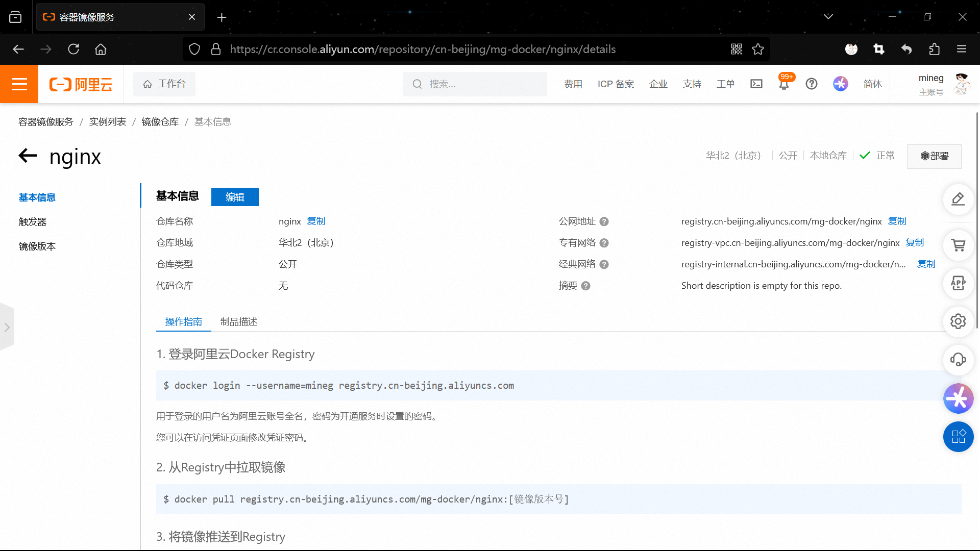Click the page vertical scrollbar
Screen dimensions: 980x551
point(977,219)
